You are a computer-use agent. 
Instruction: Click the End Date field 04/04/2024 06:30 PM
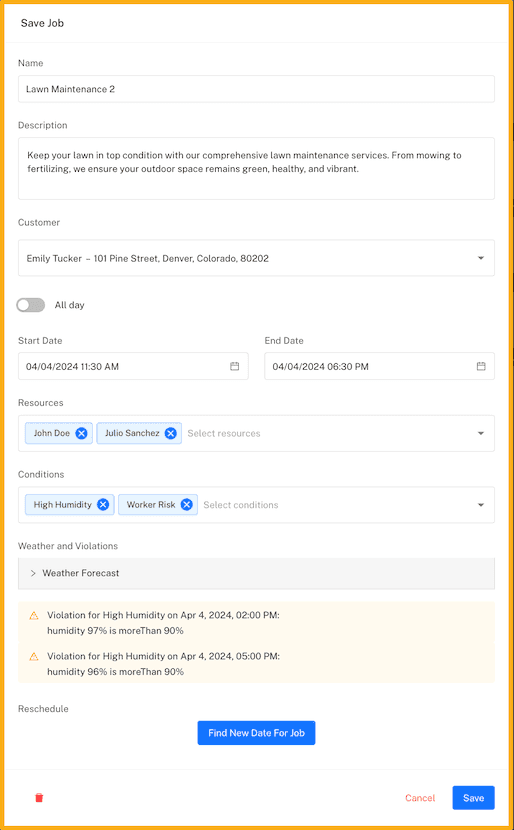coord(380,366)
